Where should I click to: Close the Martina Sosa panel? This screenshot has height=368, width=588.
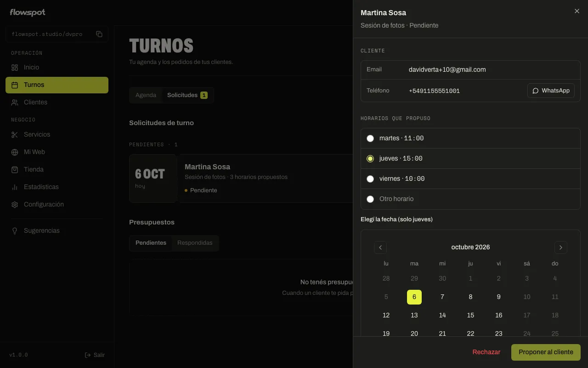[x=577, y=11]
